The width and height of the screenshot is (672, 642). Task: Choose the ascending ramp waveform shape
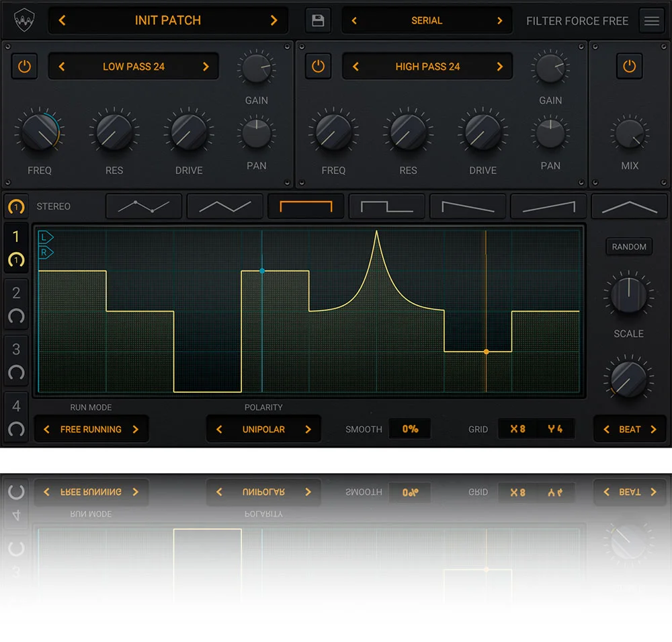548,206
